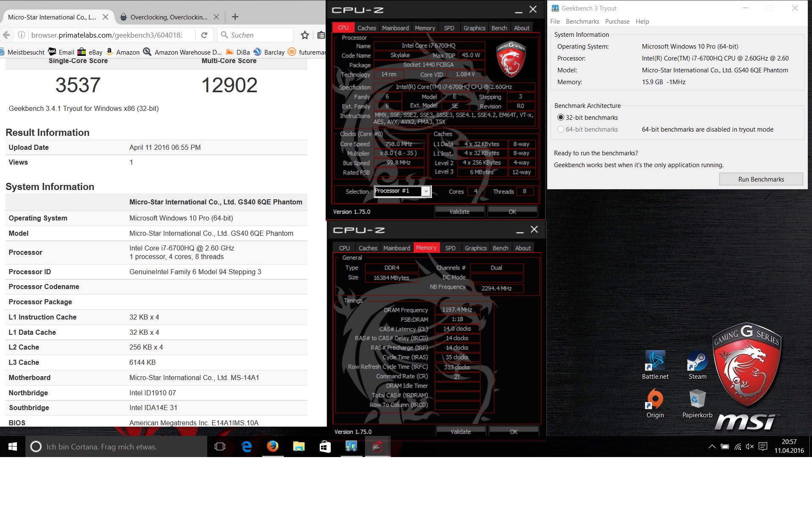
Task: Open Caches tab in top CPU-Z window
Action: [366, 28]
